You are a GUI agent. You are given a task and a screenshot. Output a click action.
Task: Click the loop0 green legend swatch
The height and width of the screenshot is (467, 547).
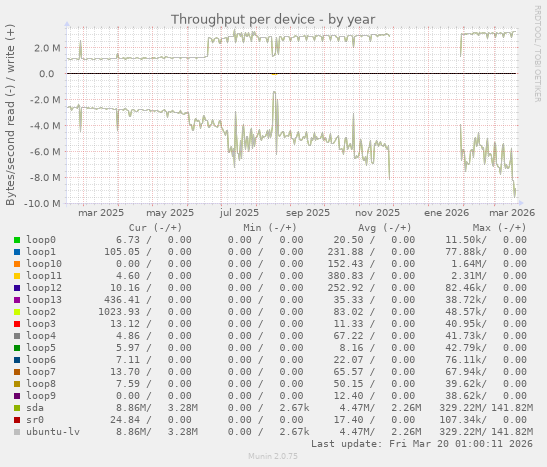pos(17,240)
